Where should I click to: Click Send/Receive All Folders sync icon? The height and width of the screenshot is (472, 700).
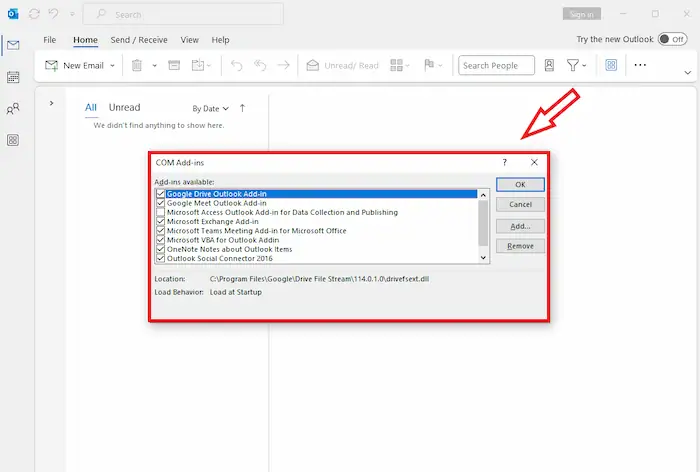point(34,14)
